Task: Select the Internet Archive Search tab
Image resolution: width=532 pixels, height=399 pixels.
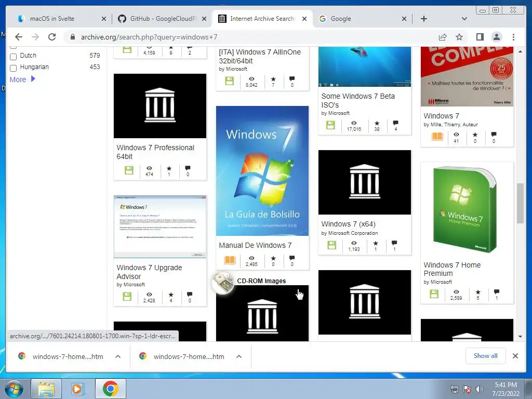Action: (x=261, y=19)
